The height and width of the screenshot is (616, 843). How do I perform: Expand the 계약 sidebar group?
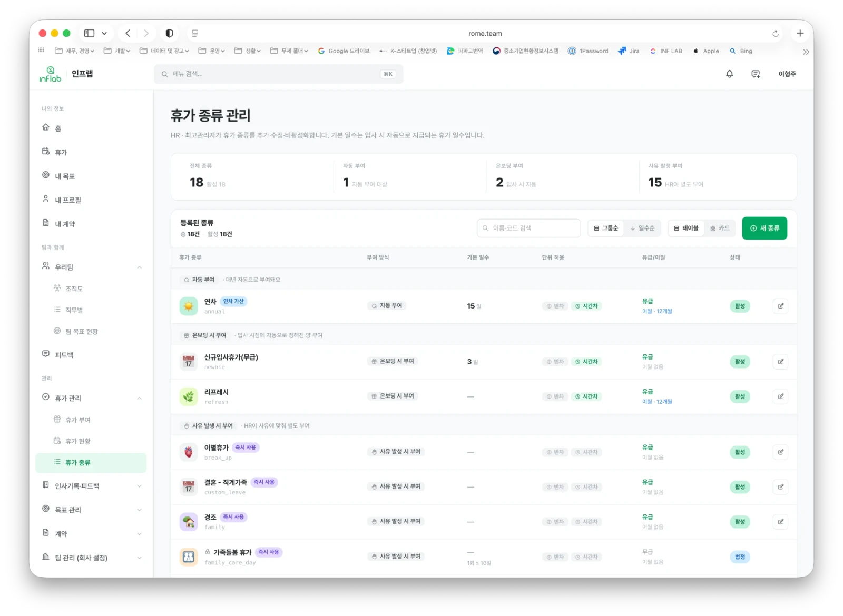coord(139,534)
